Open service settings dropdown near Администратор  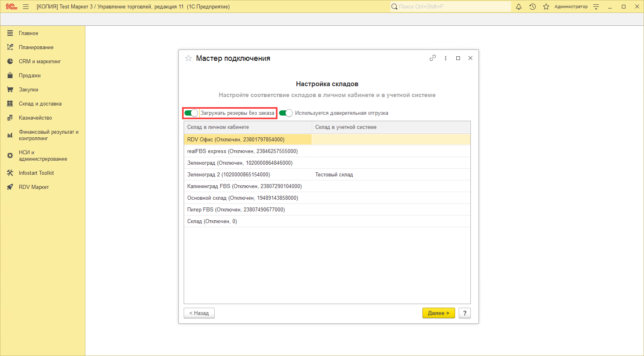click(x=596, y=6)
